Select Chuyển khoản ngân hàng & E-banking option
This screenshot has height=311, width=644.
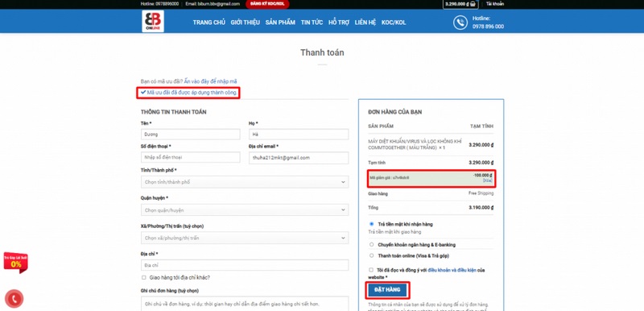coord(372,244)
